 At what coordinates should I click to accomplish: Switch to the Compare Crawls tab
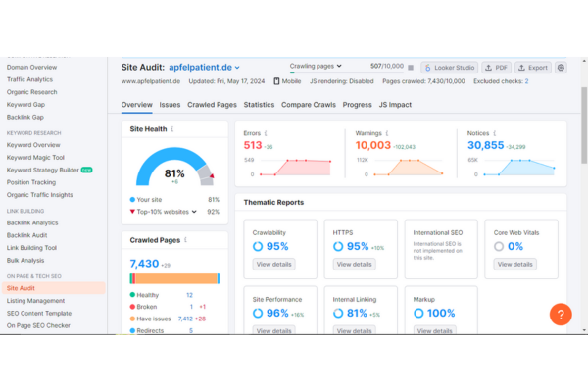(309, 104)
